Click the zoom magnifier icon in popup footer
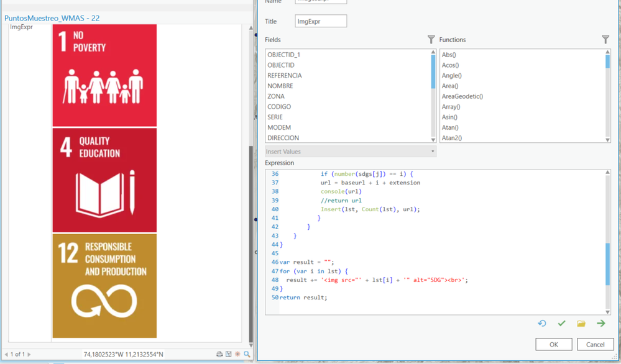 tap(247, 354)
